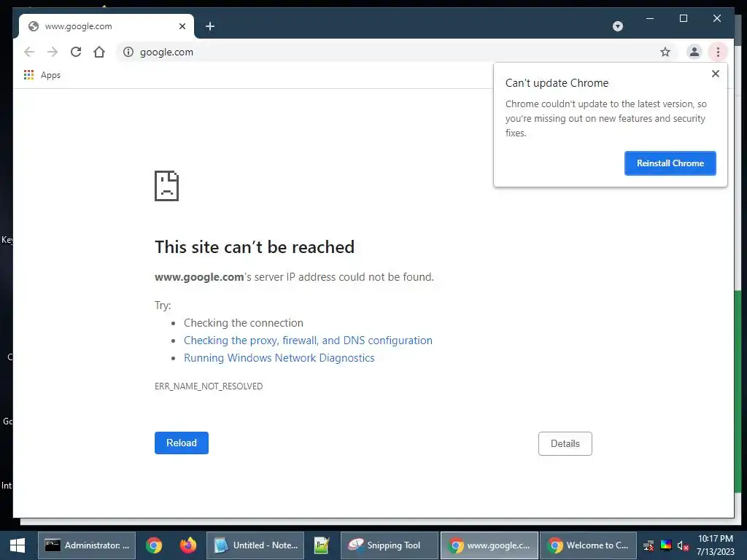Viewport: 747px width, 560px height.
Task: Open Apps shortcut in bookmarks bar
Action: click(x=42, y=75)
